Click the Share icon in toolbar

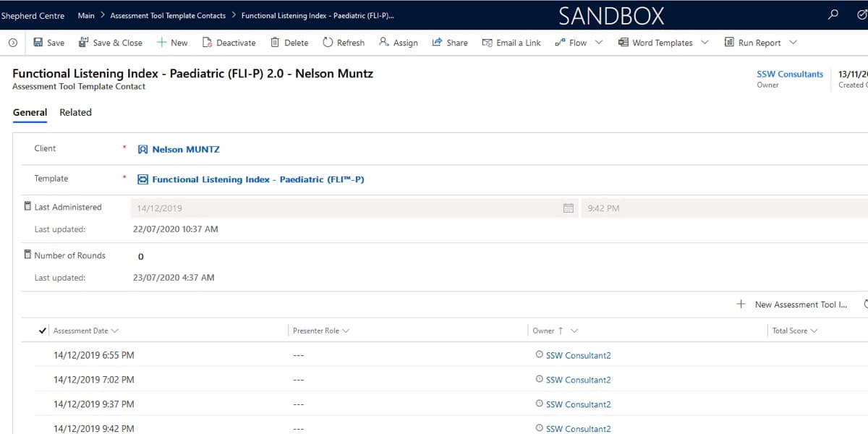[437, 43]
